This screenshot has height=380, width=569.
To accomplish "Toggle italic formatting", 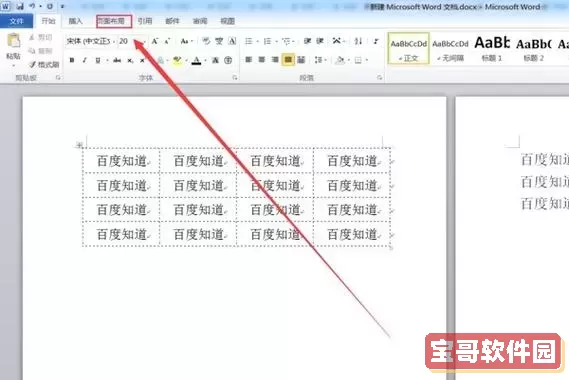I will (x=85, y=60).
